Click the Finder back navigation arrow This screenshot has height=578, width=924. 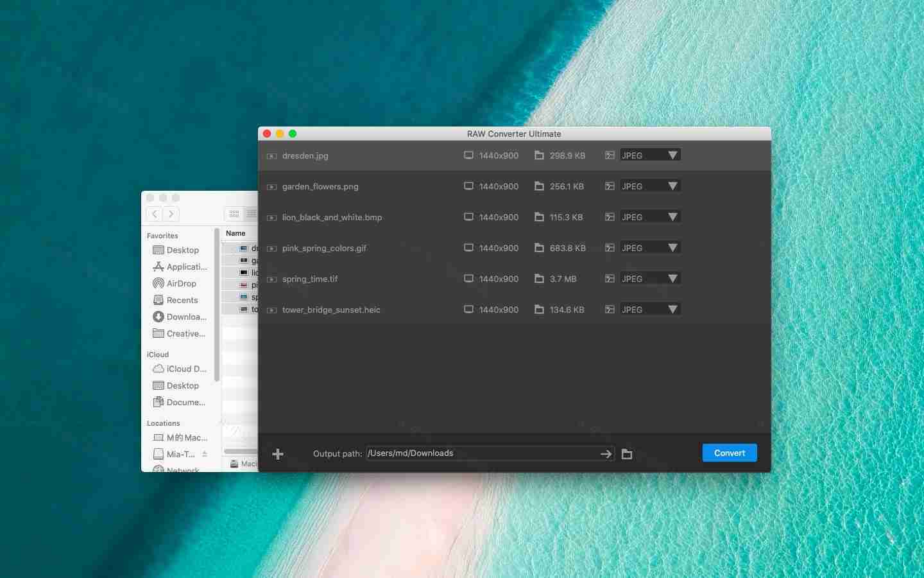point(154,215)
